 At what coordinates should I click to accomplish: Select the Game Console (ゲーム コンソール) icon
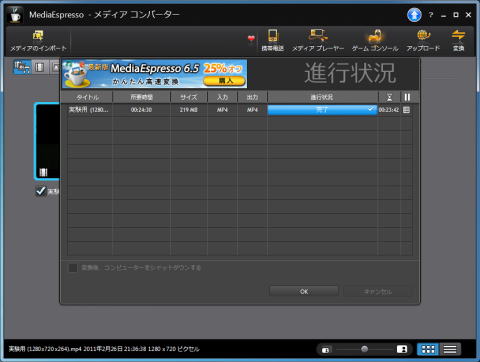(375, 41)
